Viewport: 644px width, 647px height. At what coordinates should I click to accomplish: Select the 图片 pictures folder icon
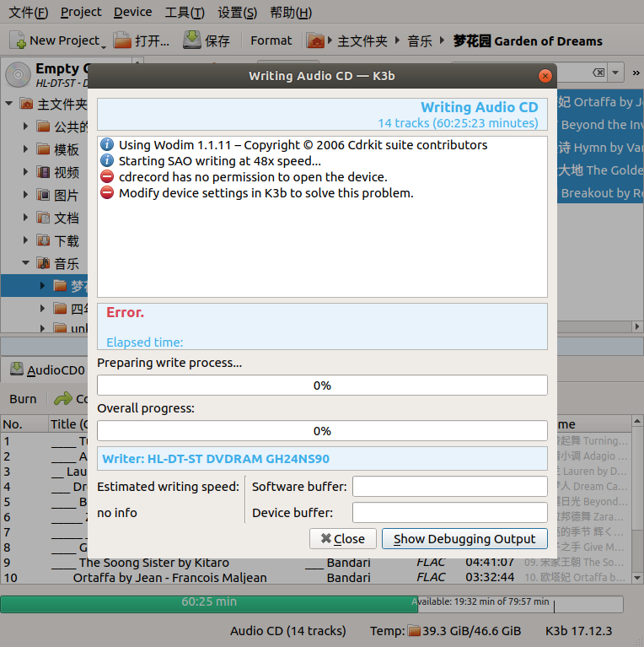point(43,194)
